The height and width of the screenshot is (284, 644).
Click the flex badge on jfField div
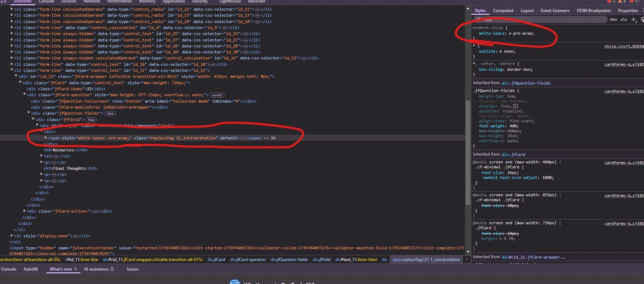(x=91, y=120)
